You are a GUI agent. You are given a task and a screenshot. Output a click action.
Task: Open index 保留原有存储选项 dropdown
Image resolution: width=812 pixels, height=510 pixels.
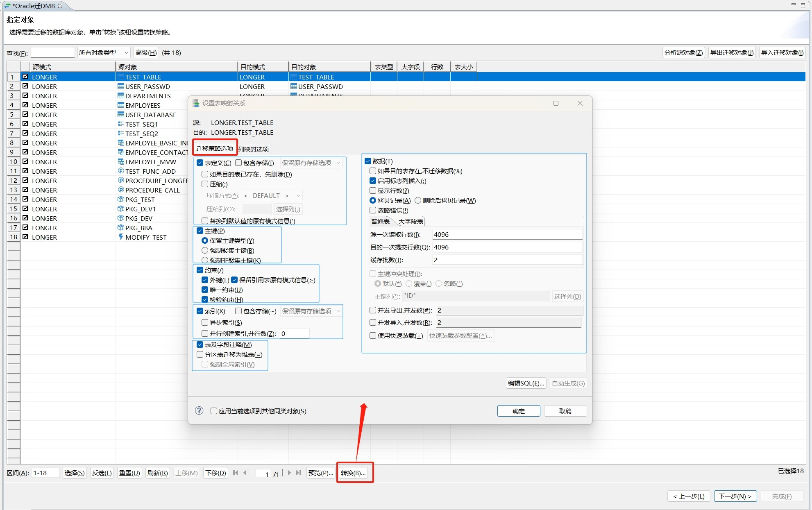coord(311,311)
